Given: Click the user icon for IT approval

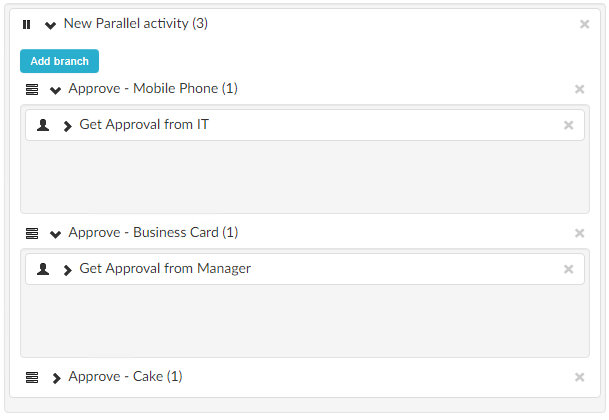Looking at the screenshot, I should pyautogui.click(x=43, y=126).
